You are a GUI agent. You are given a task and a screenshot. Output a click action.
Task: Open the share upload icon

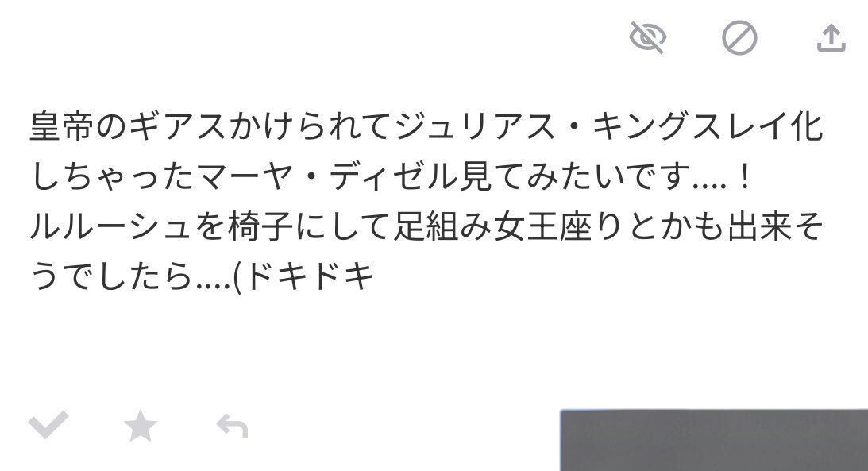(x=831, y=38)
